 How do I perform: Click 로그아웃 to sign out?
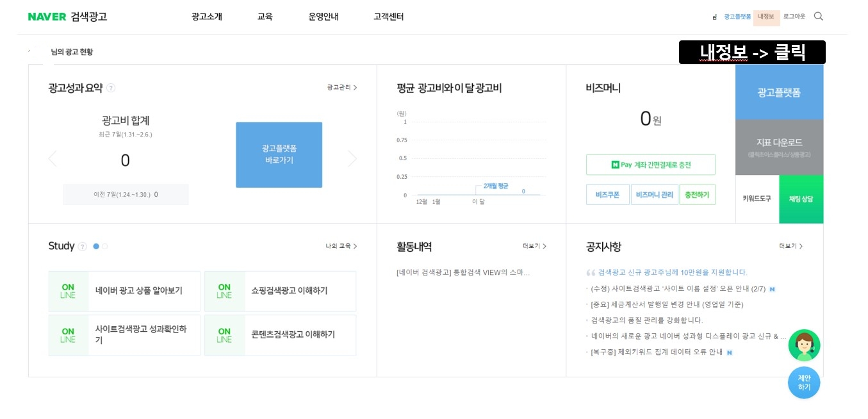pyautogui.click(x=794, y=17)
